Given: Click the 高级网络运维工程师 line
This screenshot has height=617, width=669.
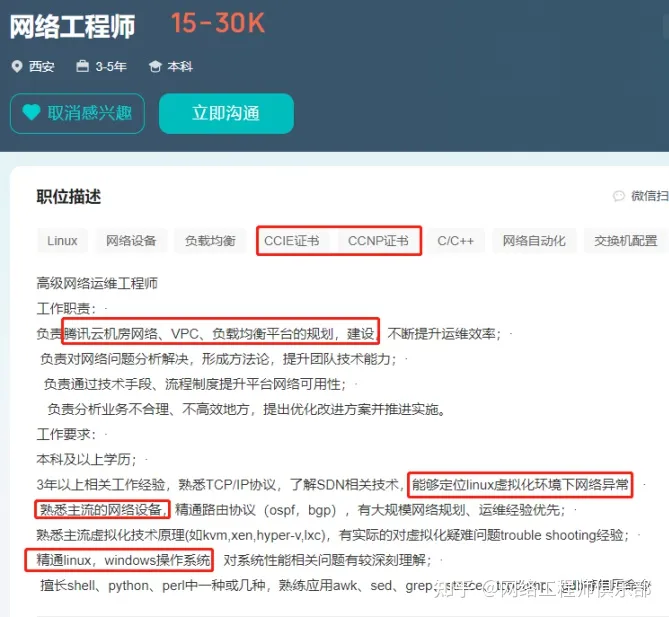Looking at the screenshot, I should [97, 283].
